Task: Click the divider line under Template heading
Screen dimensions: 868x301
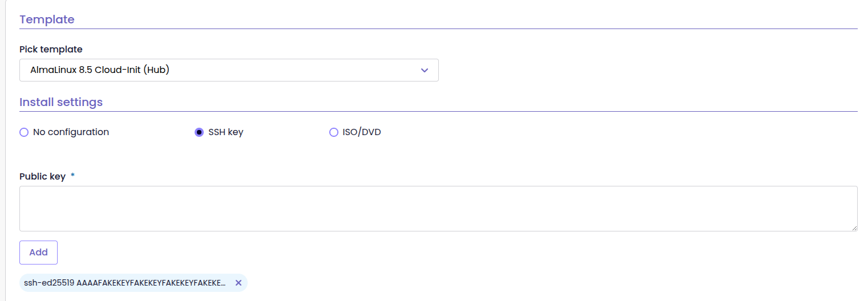Action: (x=438, y=29)
